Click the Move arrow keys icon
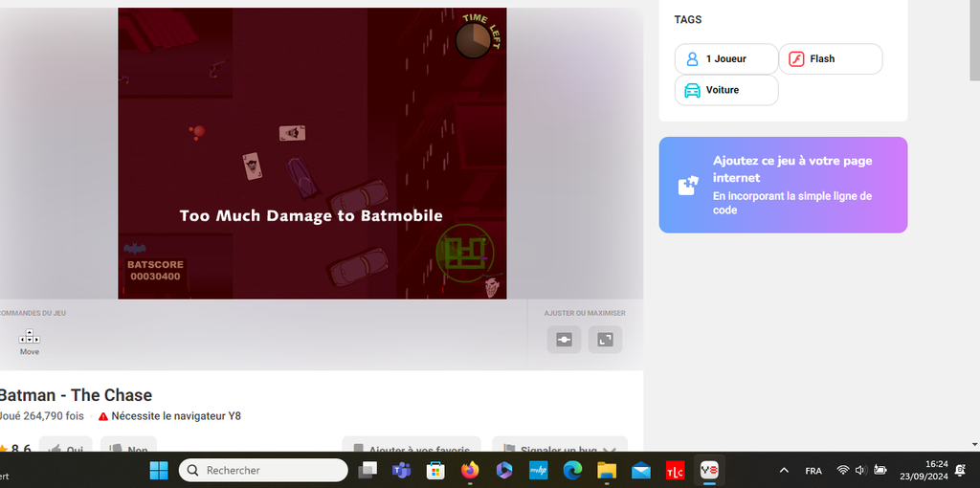This screenshot has width=980, height=488. 30,336
